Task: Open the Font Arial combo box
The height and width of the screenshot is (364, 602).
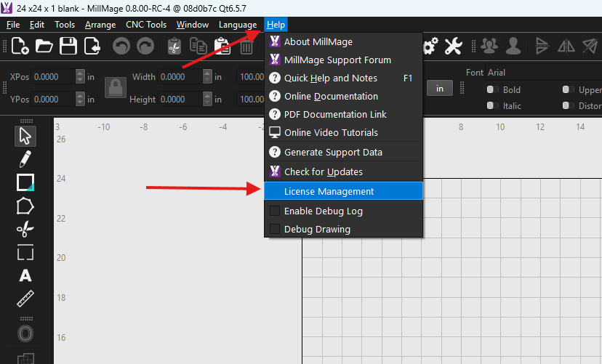Action: [x=544, y=73]
